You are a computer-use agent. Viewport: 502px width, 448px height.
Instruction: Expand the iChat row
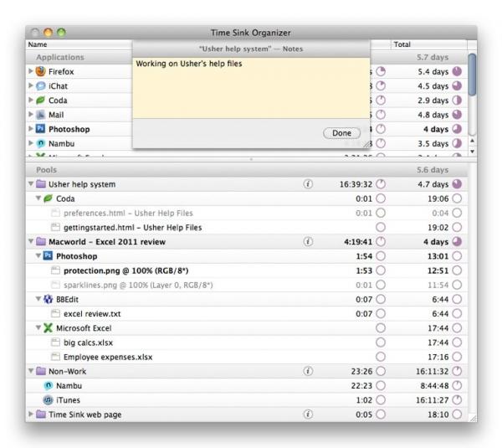31,85
